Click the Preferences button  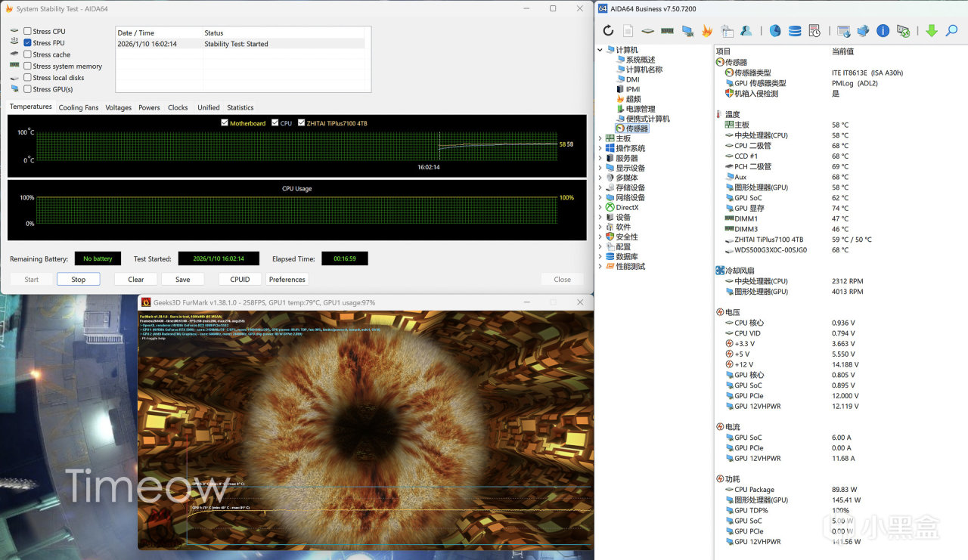click(x=287, y=279)
